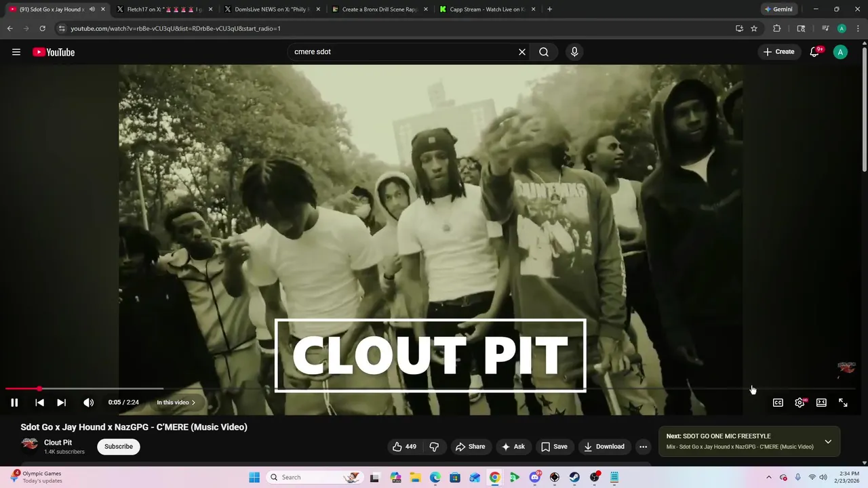This screenshot has width=868, height=488.
Task: Open player settings gear
Action: tap(800, 403)
